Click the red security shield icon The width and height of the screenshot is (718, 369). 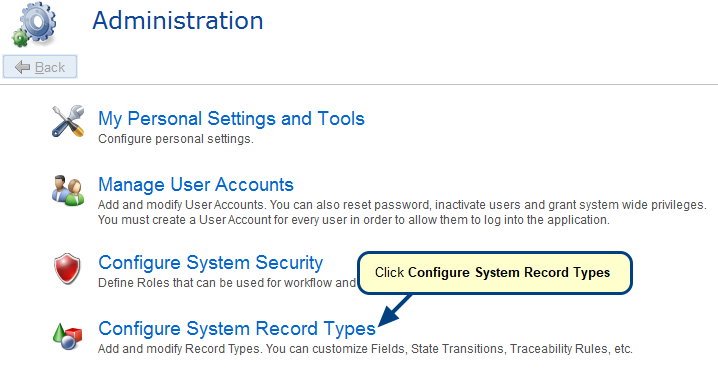(67, 268)
